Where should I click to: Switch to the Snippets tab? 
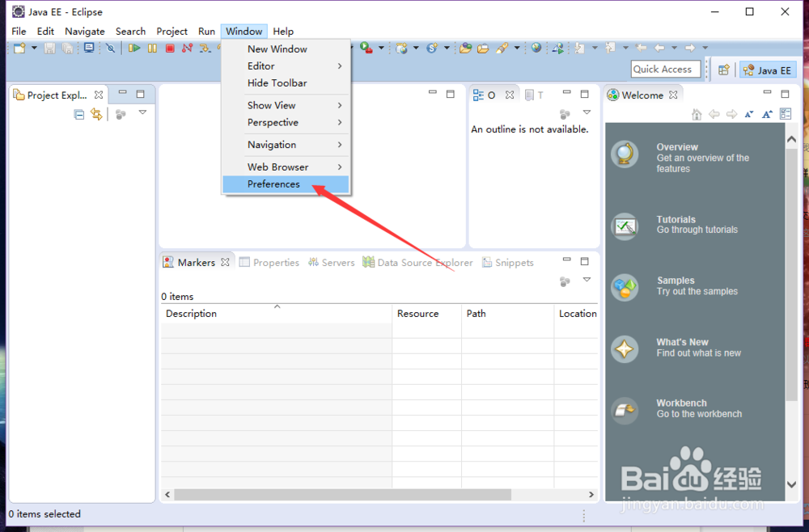[x=508, y=263]
